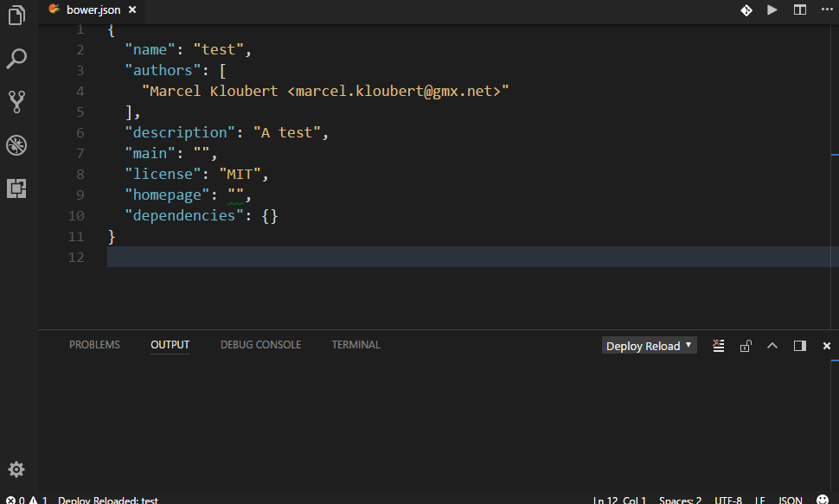Click line number 6 in the gutter

[x=80, y=132]
